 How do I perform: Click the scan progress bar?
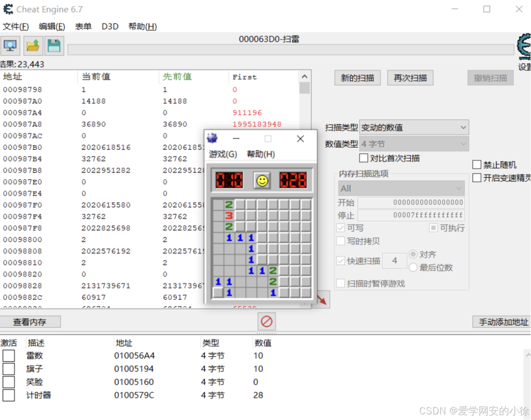point(291,50)
